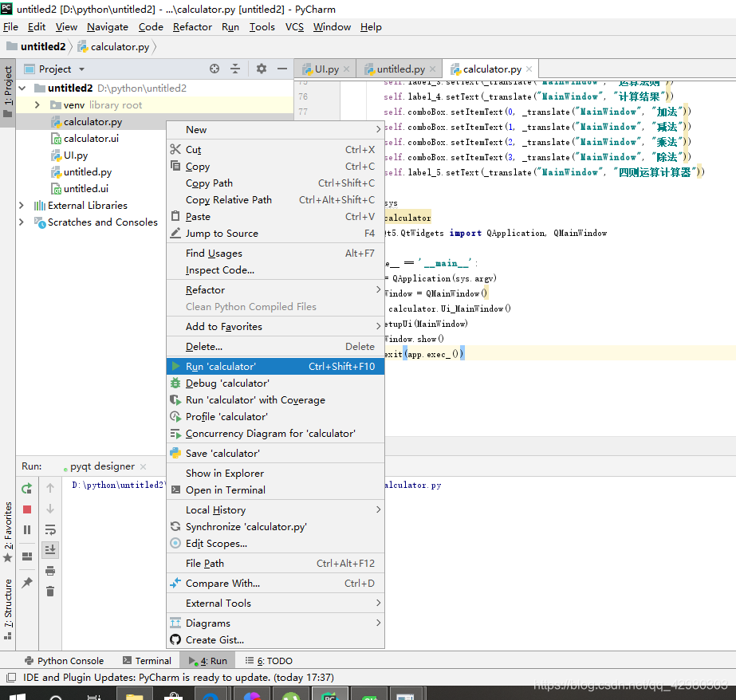Open the New submenu

click(x=276, y=129)
